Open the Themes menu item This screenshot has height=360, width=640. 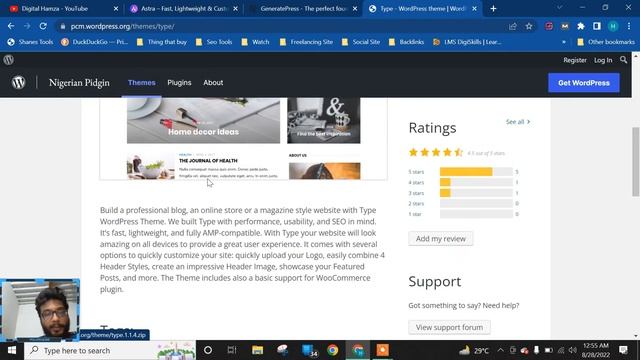pos(142,82)
